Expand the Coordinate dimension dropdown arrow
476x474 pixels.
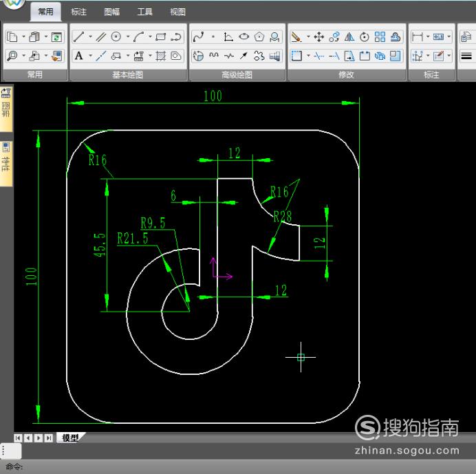point(428,56)
